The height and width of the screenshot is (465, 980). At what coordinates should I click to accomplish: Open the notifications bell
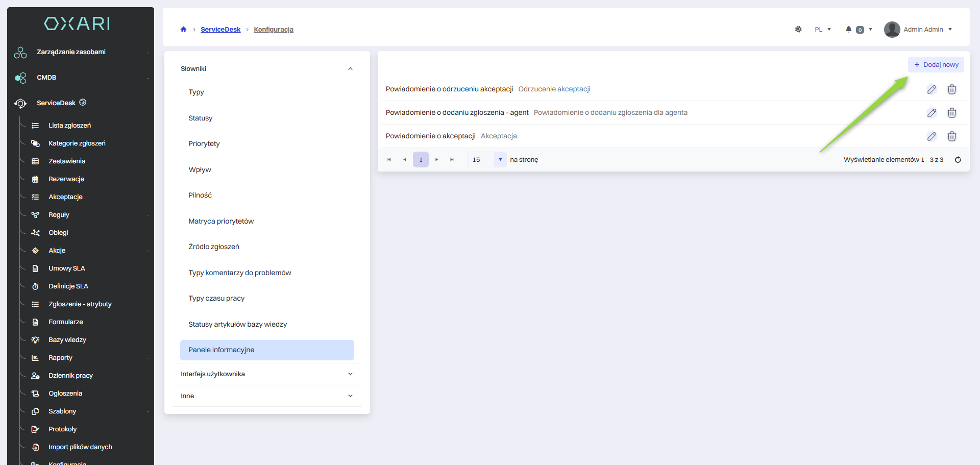tap(848, 30)
